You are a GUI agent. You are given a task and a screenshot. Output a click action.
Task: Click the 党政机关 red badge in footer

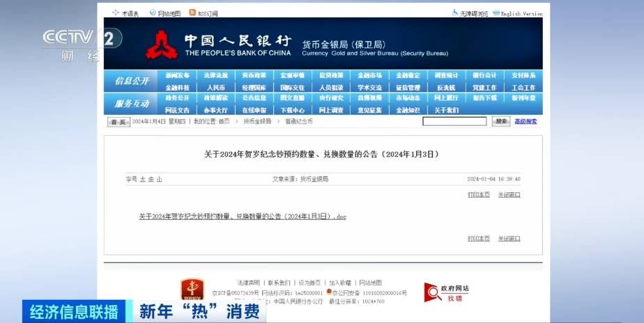(x=192, y=290)
